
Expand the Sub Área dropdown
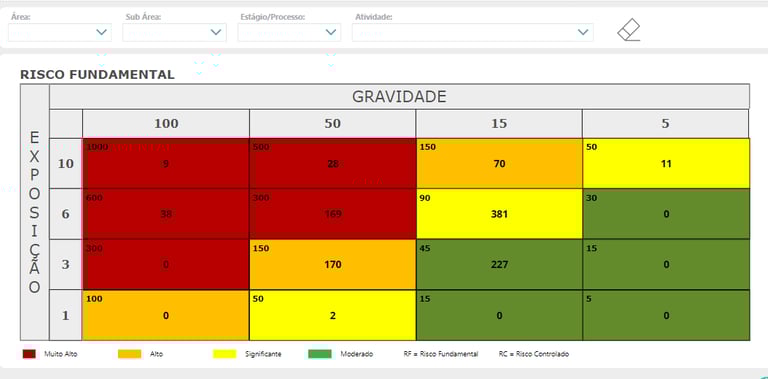174,32
